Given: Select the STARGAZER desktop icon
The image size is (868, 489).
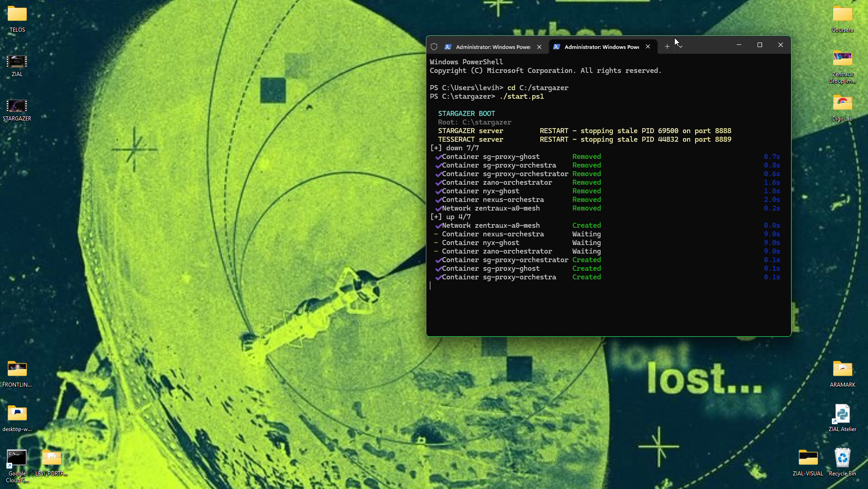Looking at the screenshot, I should tap(17, 110).
